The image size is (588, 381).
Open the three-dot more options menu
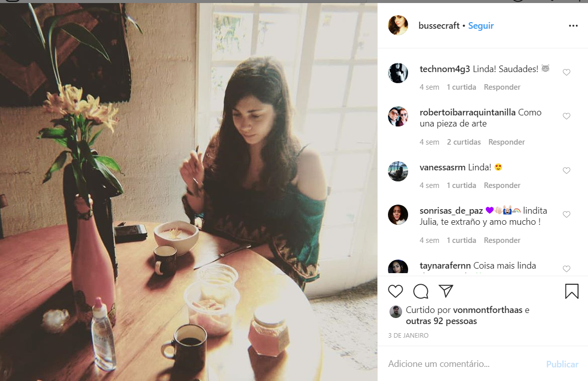[x=573, y=26]
